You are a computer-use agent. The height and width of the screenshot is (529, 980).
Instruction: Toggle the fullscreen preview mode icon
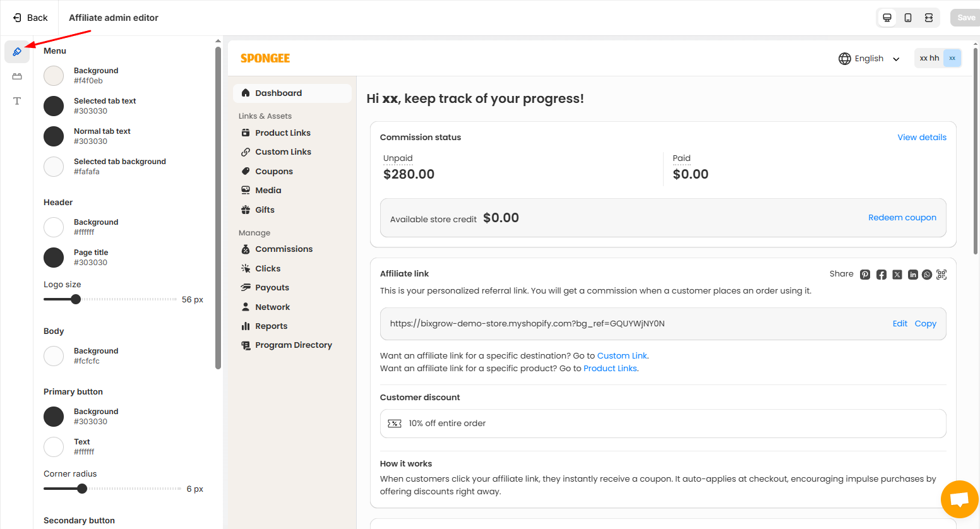click(929, 18)
